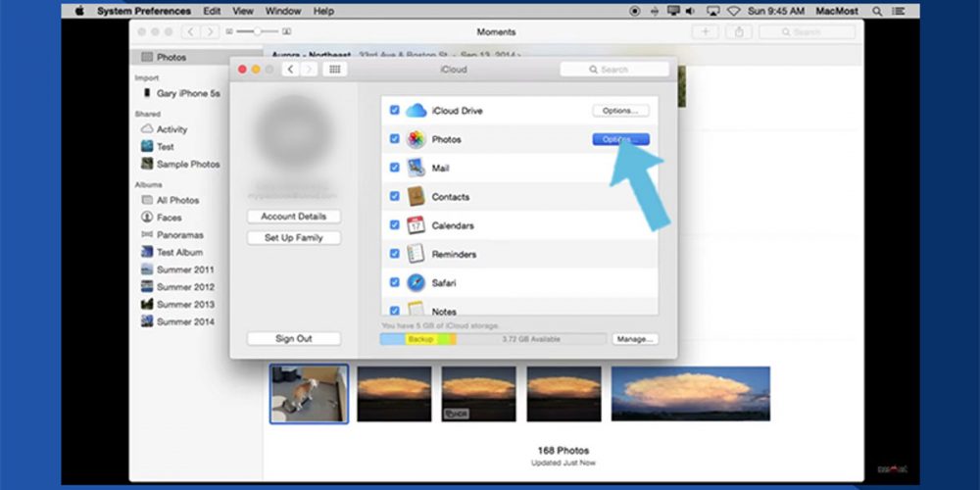The image size is (980, 490).
Task: Click the search field in iCloud window
Action: point(614,70)
